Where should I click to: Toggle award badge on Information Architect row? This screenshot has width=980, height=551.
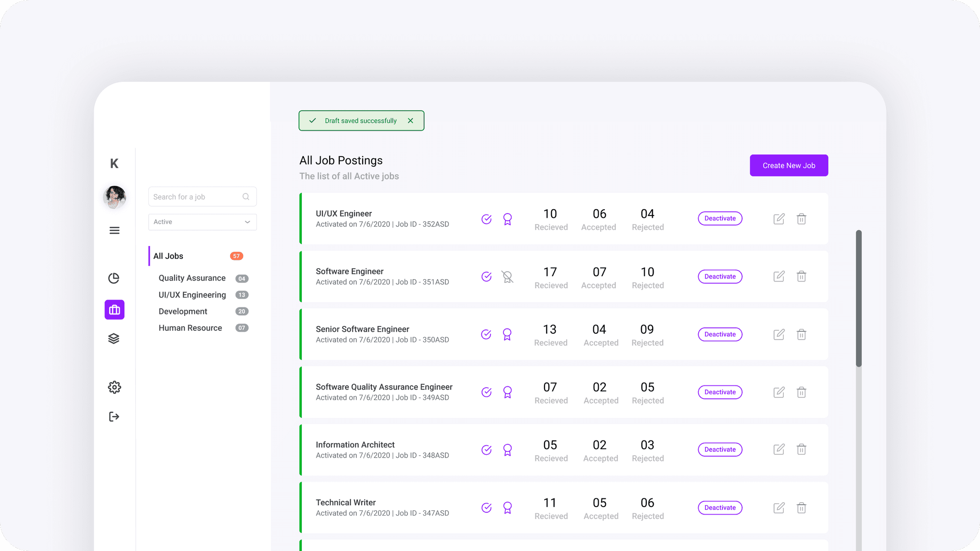click(508, 450)
